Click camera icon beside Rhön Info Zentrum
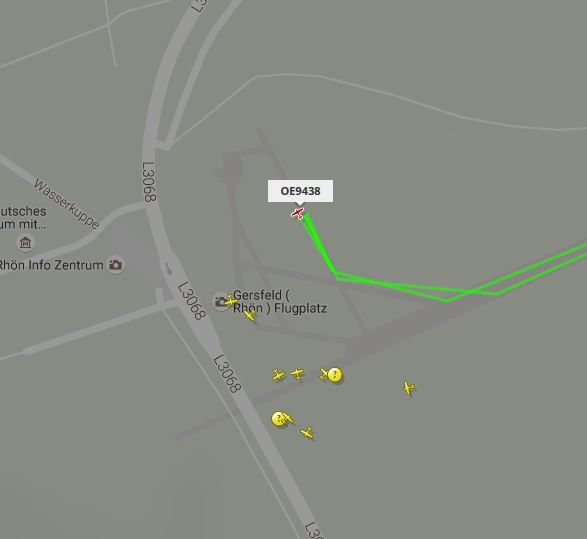 (115, 265)
